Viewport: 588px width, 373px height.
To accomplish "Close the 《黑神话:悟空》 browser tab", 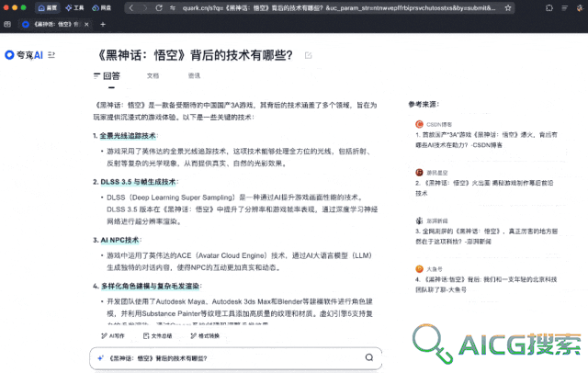I will tap(86, 25).
